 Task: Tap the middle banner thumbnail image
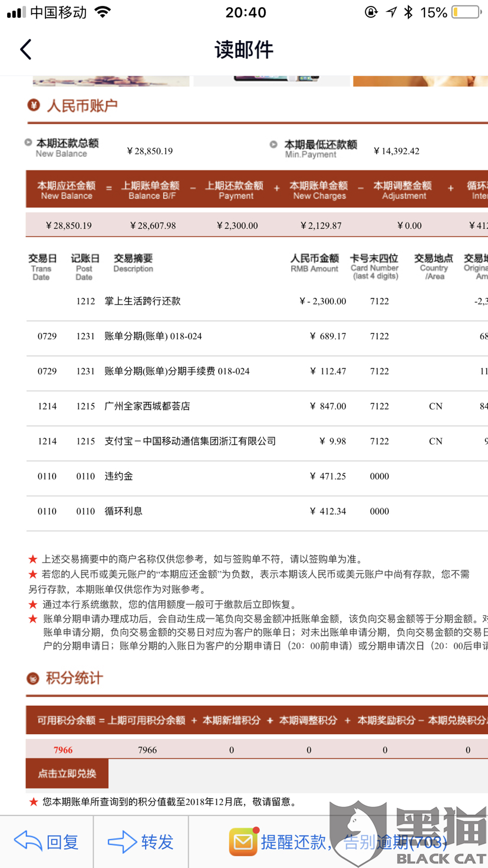click(271, 81)
